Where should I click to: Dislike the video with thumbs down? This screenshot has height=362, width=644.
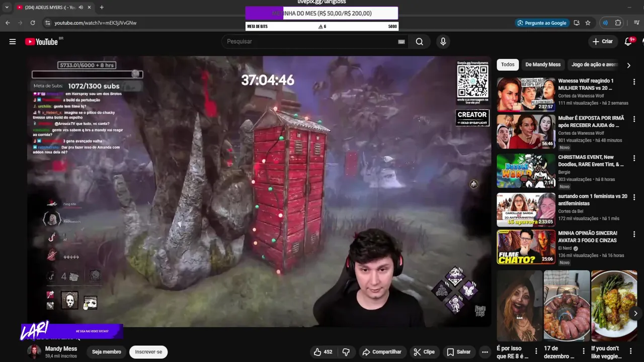pos(346,352)
